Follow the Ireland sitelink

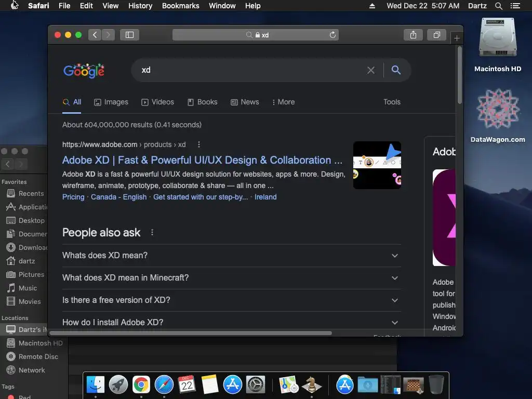265,197
